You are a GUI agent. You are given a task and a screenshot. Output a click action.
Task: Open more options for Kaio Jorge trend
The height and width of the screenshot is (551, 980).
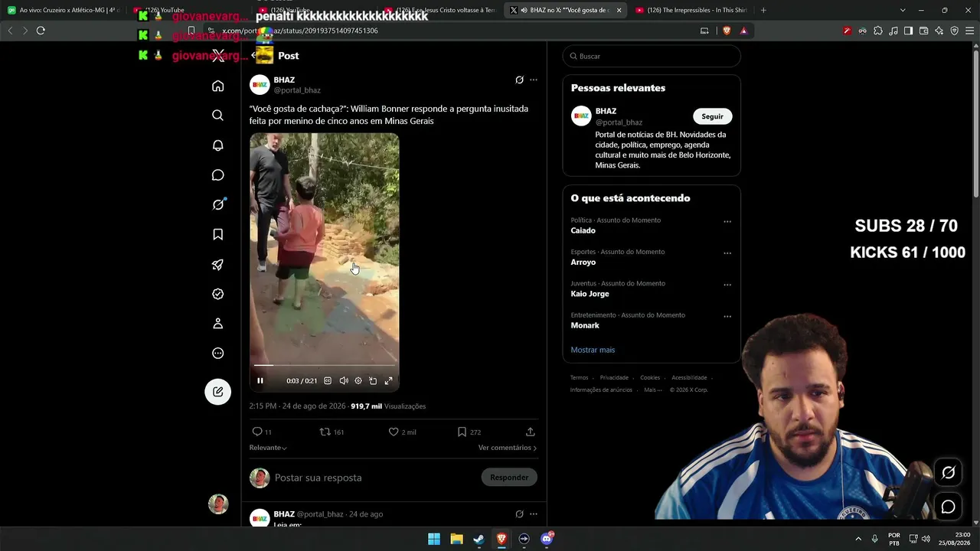tap(727, 285)
